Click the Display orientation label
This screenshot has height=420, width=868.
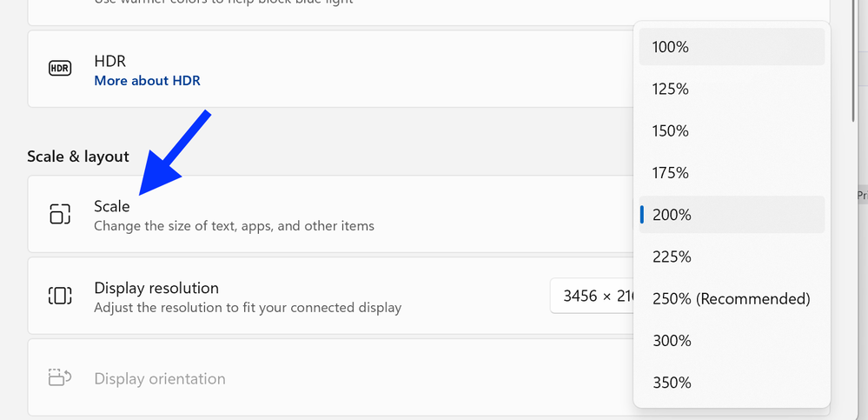(160, 378)
